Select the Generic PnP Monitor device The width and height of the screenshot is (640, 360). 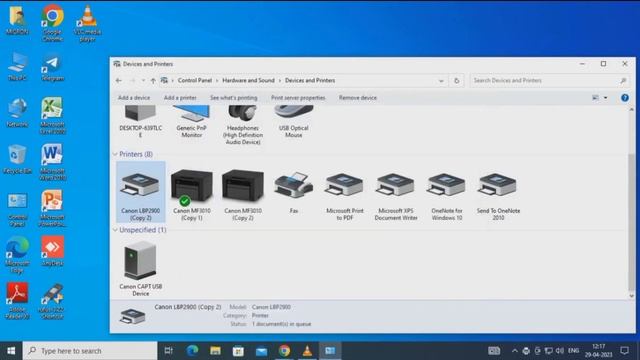[x=191, y=121]
